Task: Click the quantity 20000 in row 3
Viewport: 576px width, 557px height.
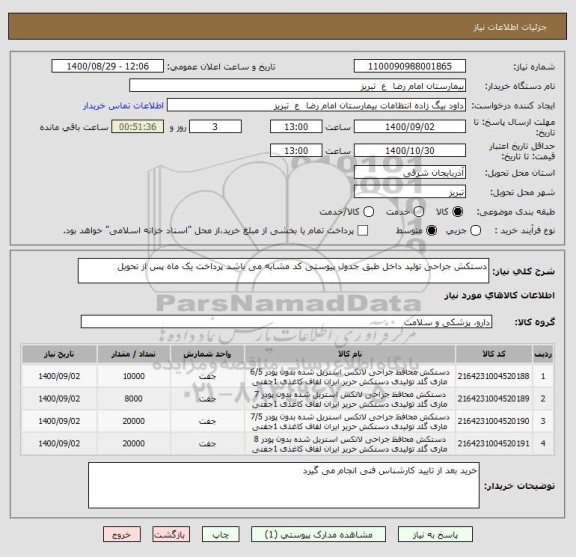Action: click(x=133, y=421)
